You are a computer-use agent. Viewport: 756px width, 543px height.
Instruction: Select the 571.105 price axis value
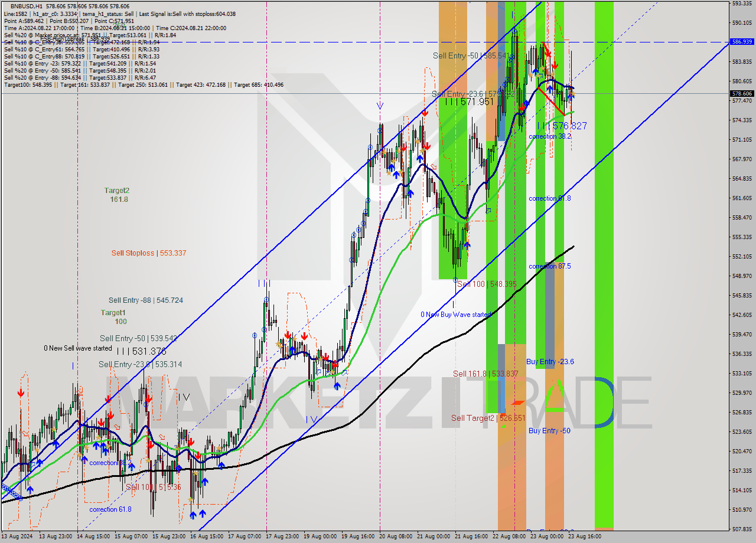click(x=742, y=139)
